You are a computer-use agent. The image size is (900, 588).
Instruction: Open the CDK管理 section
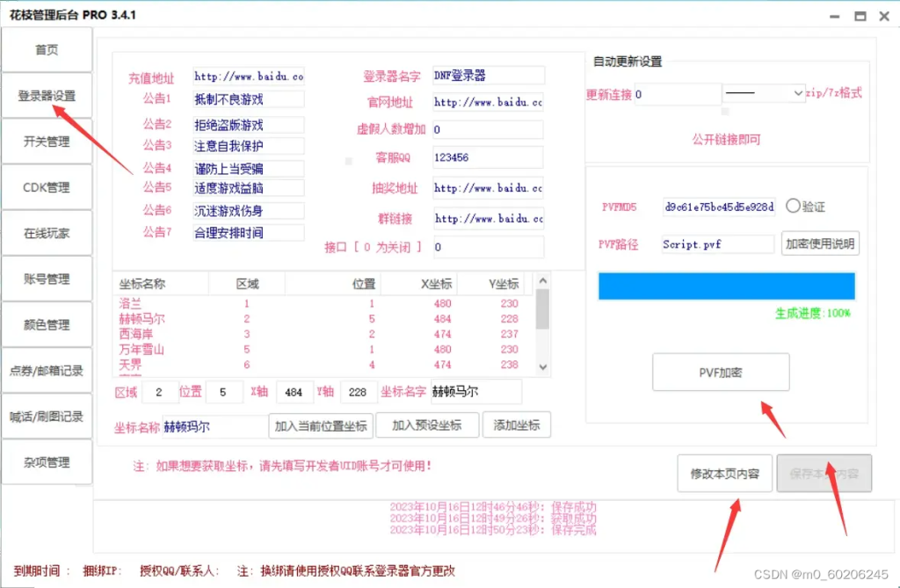pos(45,186)
